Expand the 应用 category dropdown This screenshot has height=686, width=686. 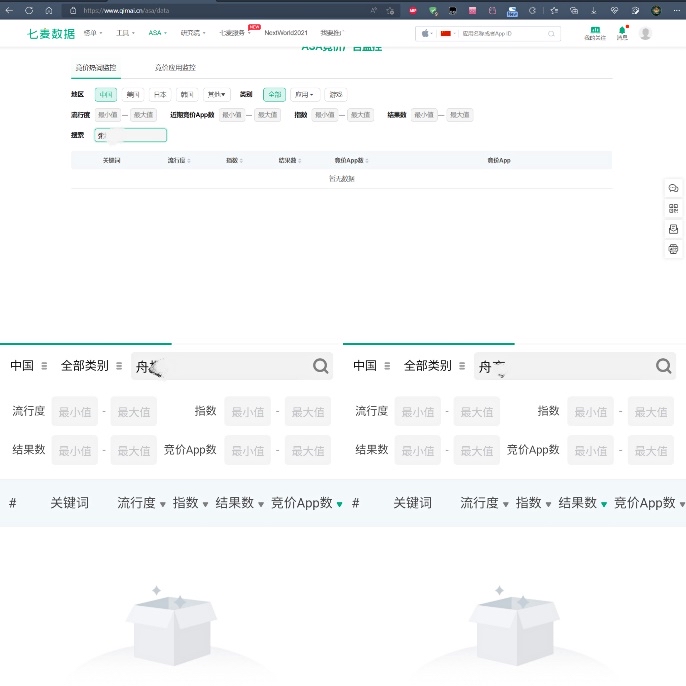304,94
